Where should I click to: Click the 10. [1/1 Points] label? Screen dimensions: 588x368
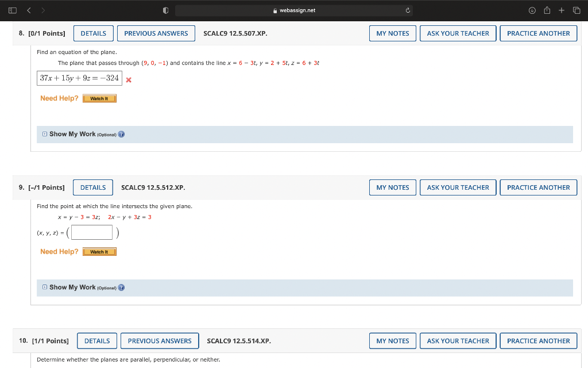pyautogui.click(x=44, y=341)
